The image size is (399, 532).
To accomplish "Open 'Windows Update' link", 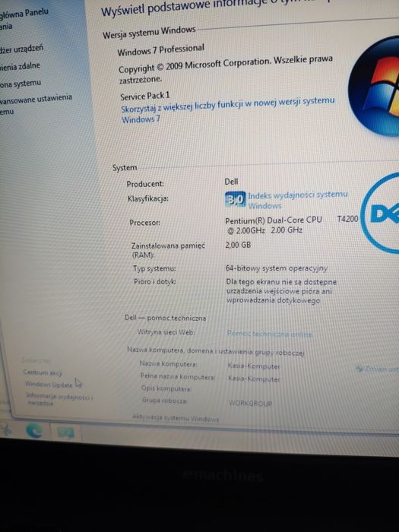I will 49,385.
